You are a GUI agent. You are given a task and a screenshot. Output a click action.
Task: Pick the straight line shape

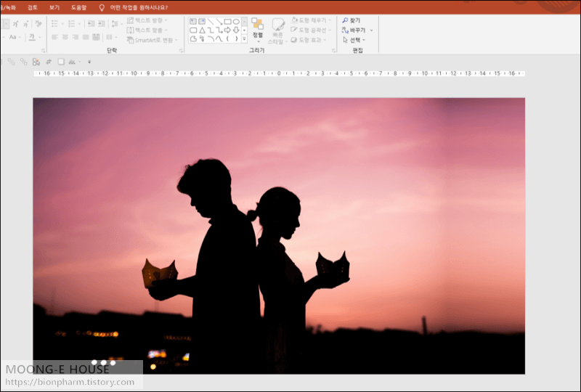(211, 22)
